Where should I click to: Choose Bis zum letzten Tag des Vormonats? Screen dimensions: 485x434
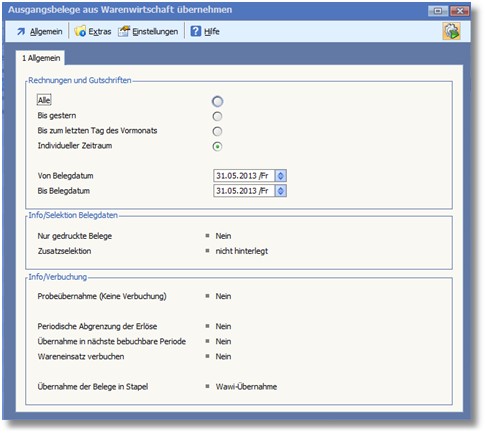click(x=217, y=131)
